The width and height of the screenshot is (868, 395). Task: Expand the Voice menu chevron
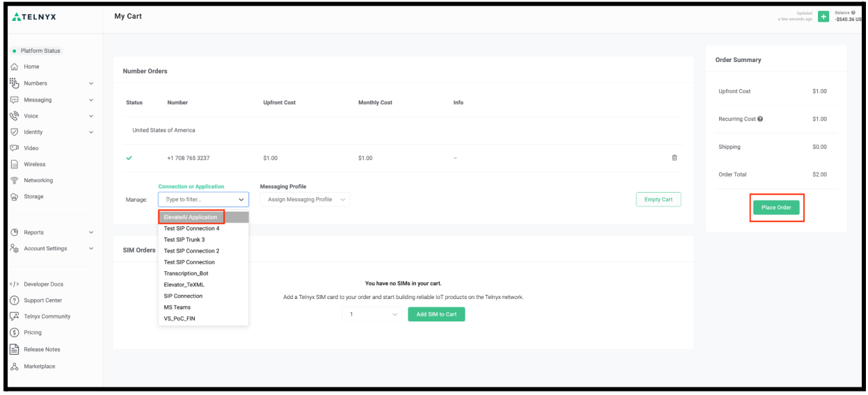point(91,116)
